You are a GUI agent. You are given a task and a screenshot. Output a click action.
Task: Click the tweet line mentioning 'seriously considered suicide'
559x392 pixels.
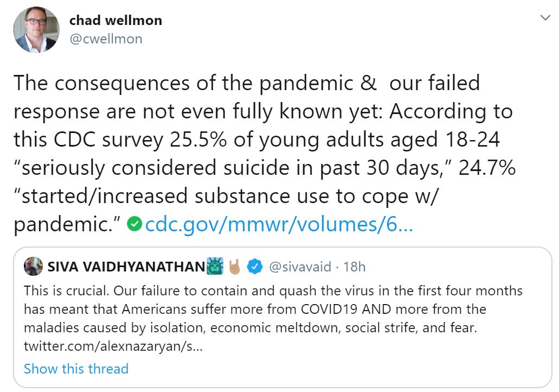click(264, 168)
